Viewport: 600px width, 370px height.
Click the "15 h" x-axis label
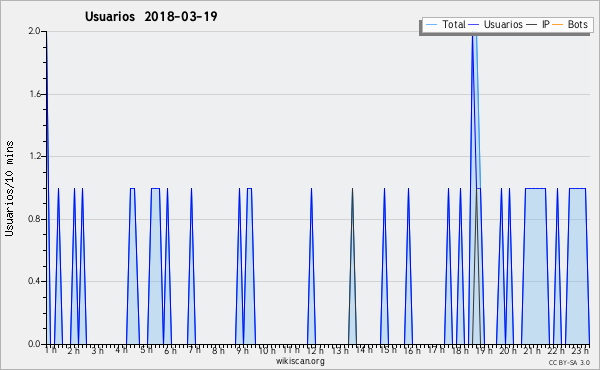(388, 350)
